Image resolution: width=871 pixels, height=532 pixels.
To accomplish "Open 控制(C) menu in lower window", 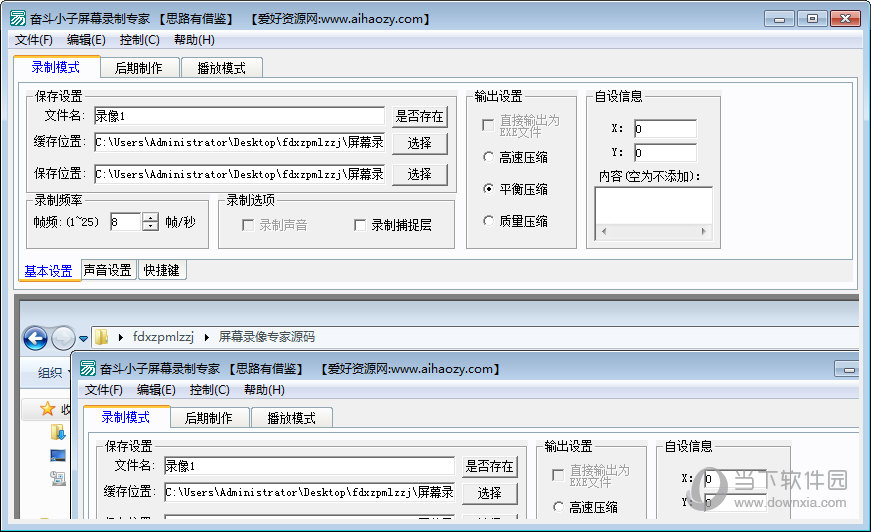I will [x=209, y=390].
